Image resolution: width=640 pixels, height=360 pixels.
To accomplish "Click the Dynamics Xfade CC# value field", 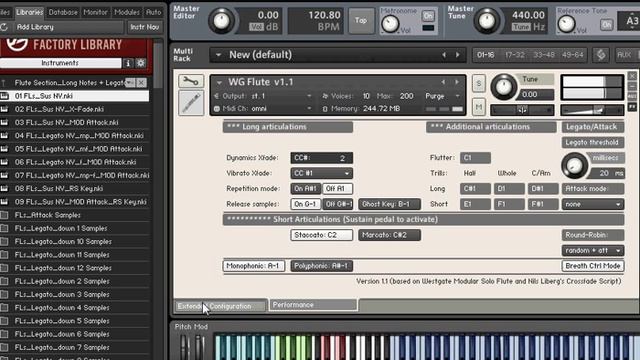I will click(x=322, y=158).
